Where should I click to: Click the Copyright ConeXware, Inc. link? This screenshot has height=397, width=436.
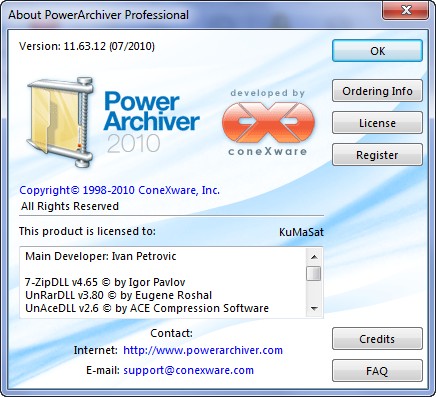click(119, 190)
